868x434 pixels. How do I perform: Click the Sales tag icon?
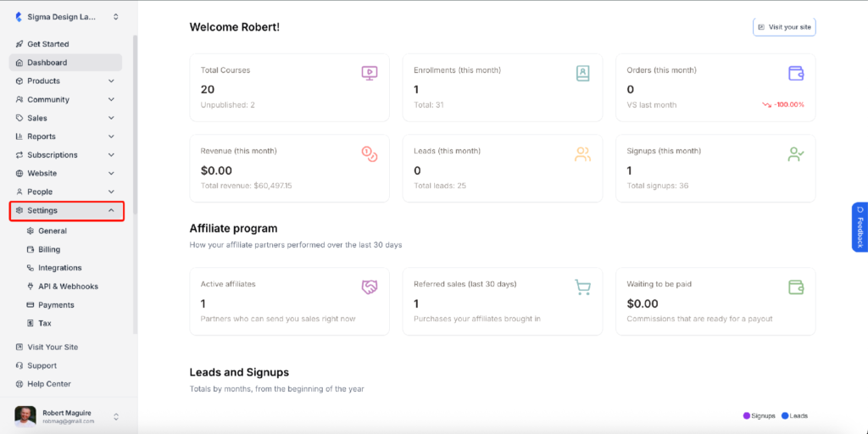pos(20,118)
